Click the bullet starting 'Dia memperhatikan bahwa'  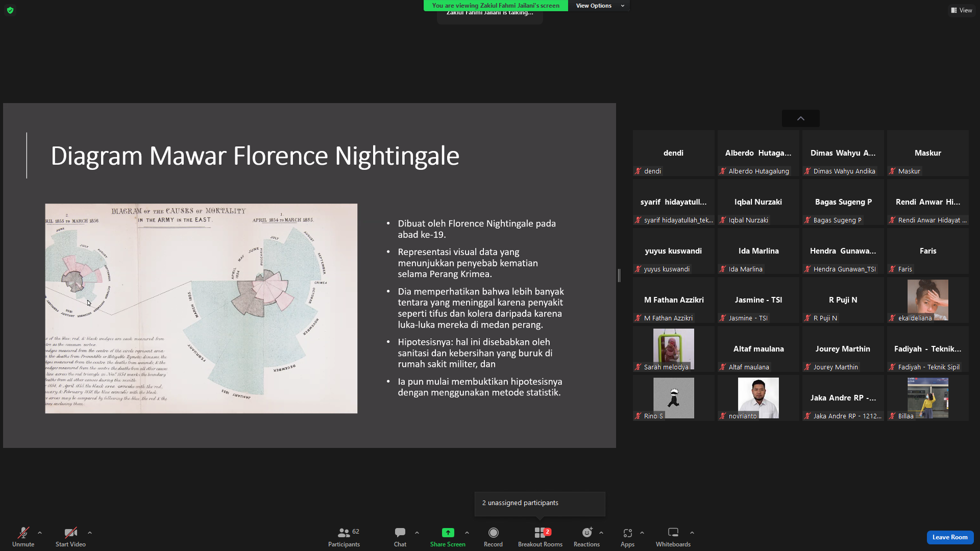pos(481,308)
